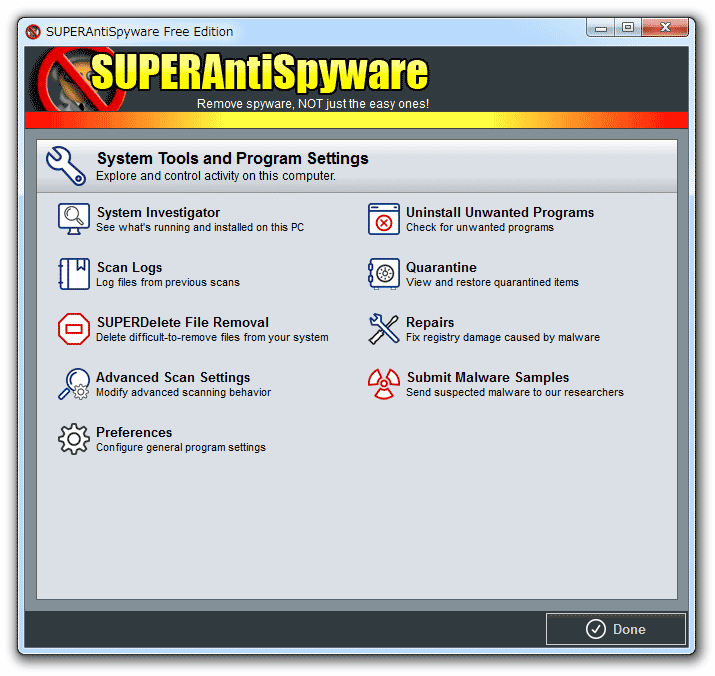Click 'View and restore quarantined items' text
The height and width of the screenshot is (676, 715).
[492, 282]
